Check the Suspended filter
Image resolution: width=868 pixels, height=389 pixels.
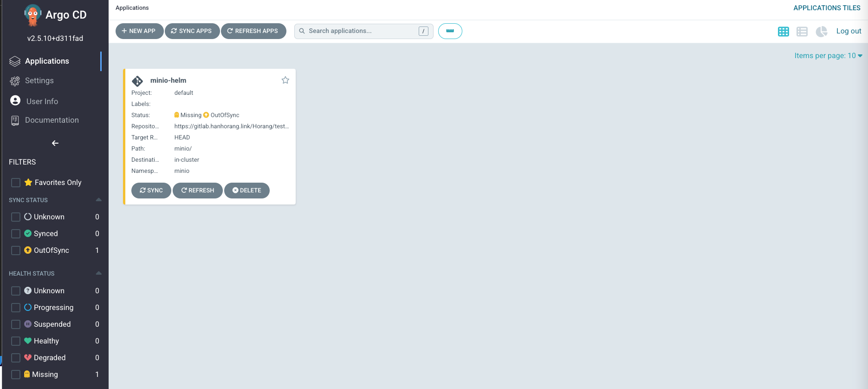16,324
